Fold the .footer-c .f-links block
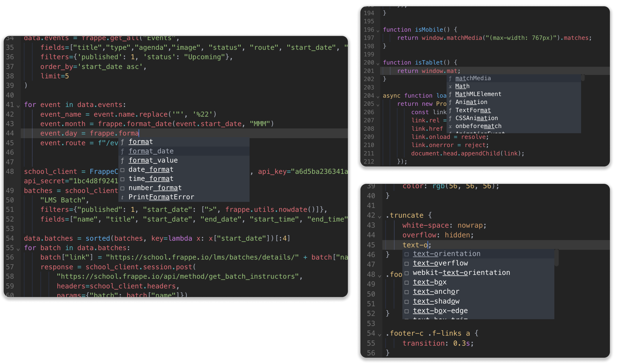621x364 pixels. (x=380, y=335)
